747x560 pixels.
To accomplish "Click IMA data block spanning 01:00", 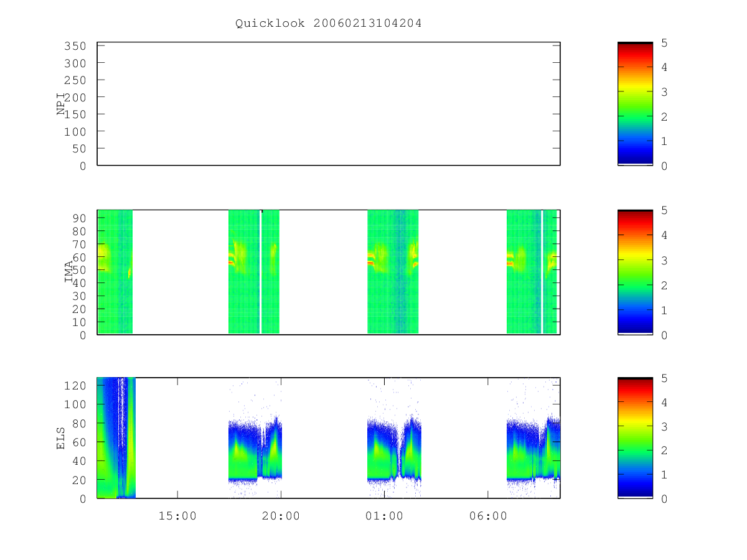I will 393,272.
